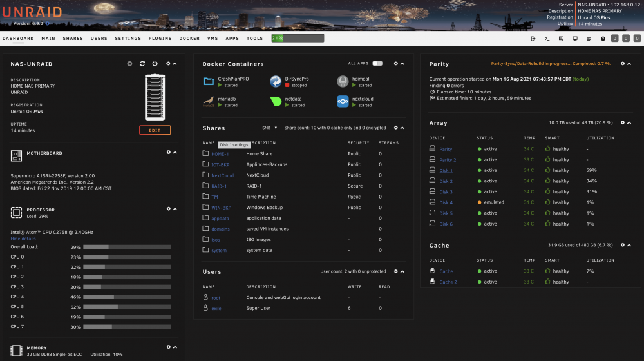Open the system log icon in header
The image size is (644, 361).
tap(589, 39)
